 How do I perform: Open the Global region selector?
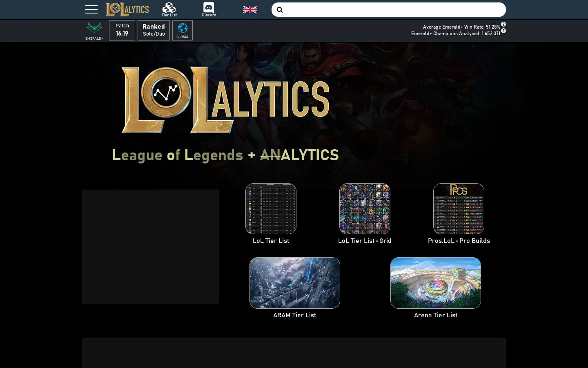[183, 30]
